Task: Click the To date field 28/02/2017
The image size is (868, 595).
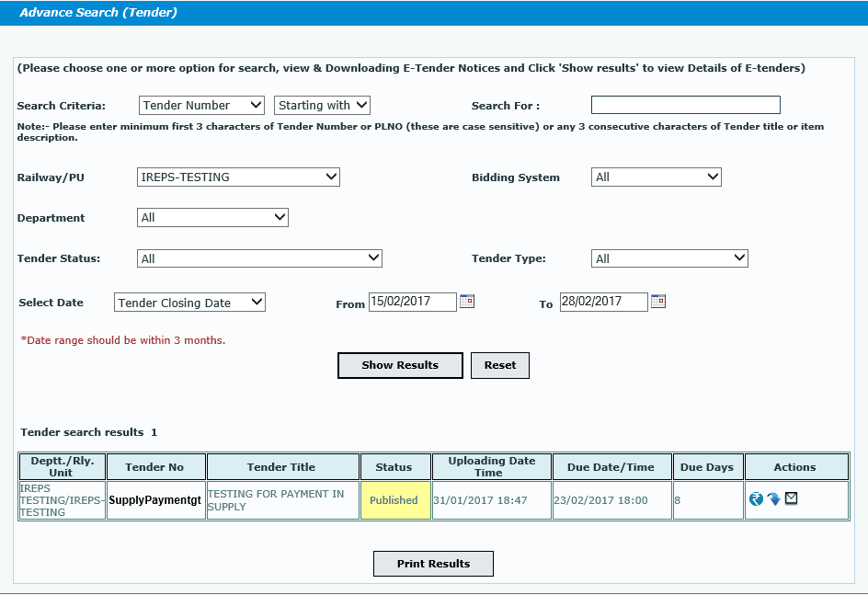Action: [604, 302]
